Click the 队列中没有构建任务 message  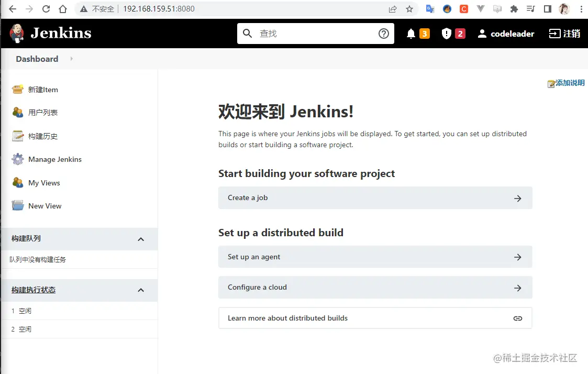(38, 260)
